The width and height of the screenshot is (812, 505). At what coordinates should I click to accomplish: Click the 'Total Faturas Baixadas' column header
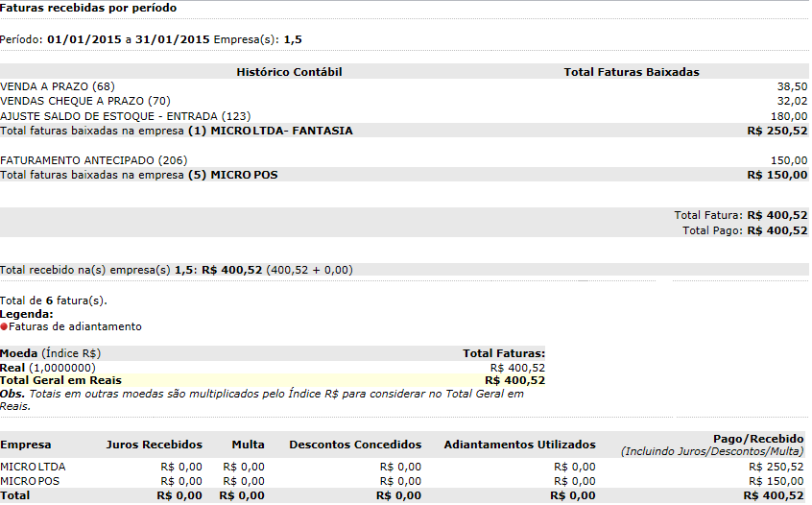click(632, 72)
